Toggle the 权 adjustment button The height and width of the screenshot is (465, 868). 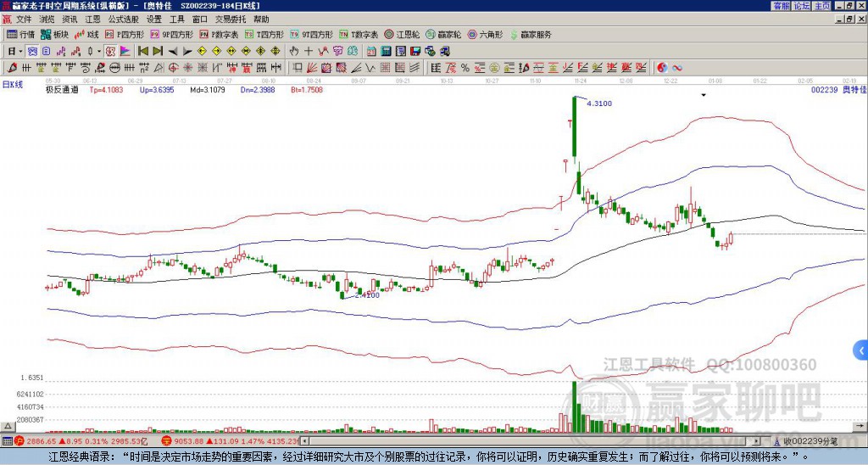tap(110, 52)
